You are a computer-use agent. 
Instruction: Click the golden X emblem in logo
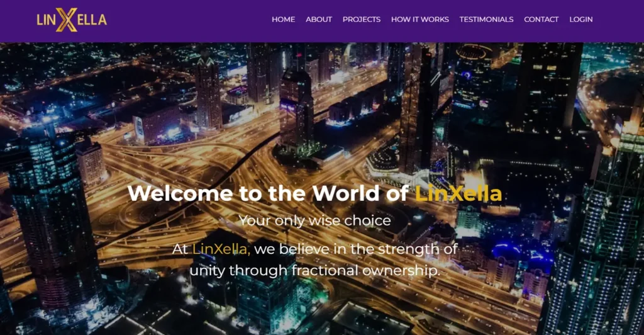(67, 20)
